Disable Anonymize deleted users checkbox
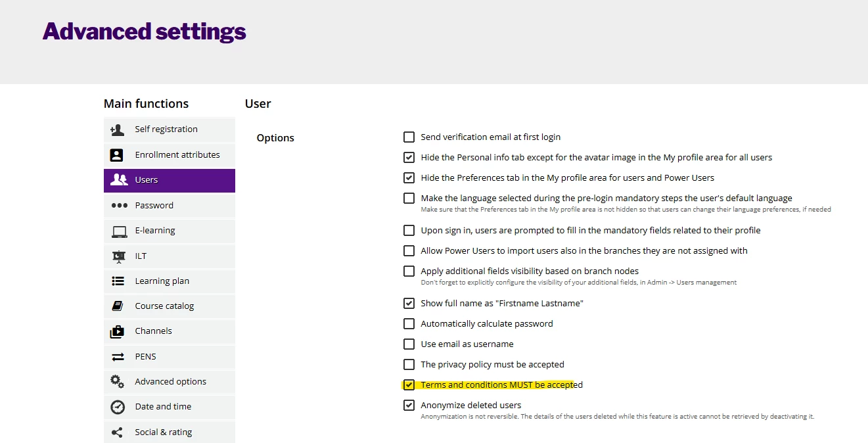The height and width of the screenshot is (443, 868). coord(409,406)
